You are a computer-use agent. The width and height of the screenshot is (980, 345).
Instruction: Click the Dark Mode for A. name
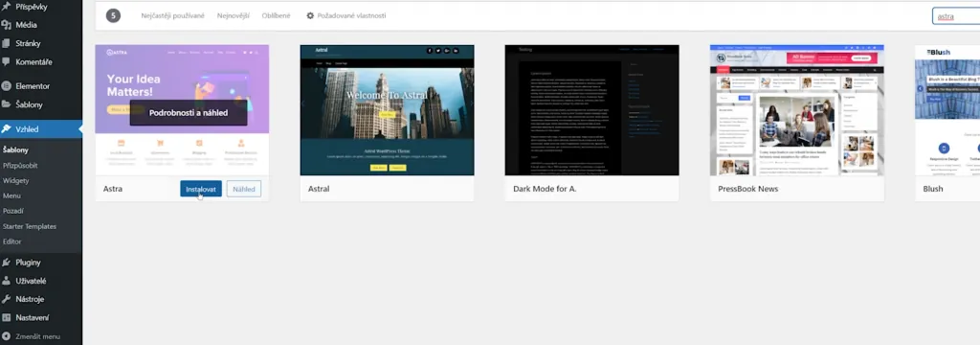(x=545, y=189)
